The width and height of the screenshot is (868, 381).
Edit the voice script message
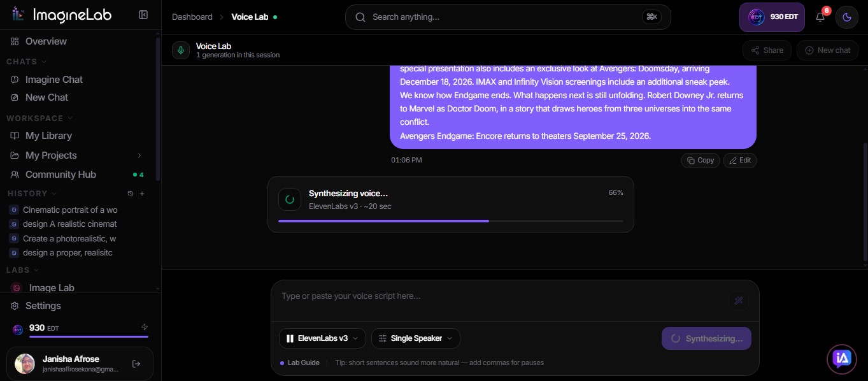[740, 161]
